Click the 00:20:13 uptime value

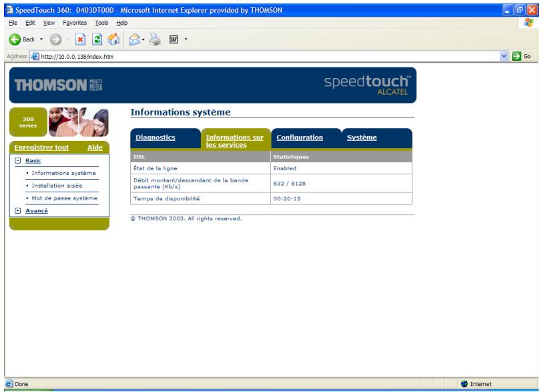tap(287, 199)
